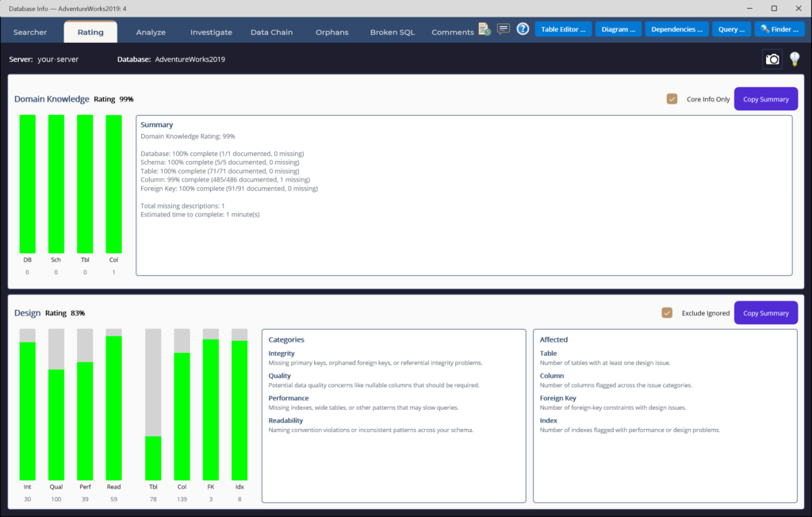
Task: Select the Comments tab
Action: 453,33
